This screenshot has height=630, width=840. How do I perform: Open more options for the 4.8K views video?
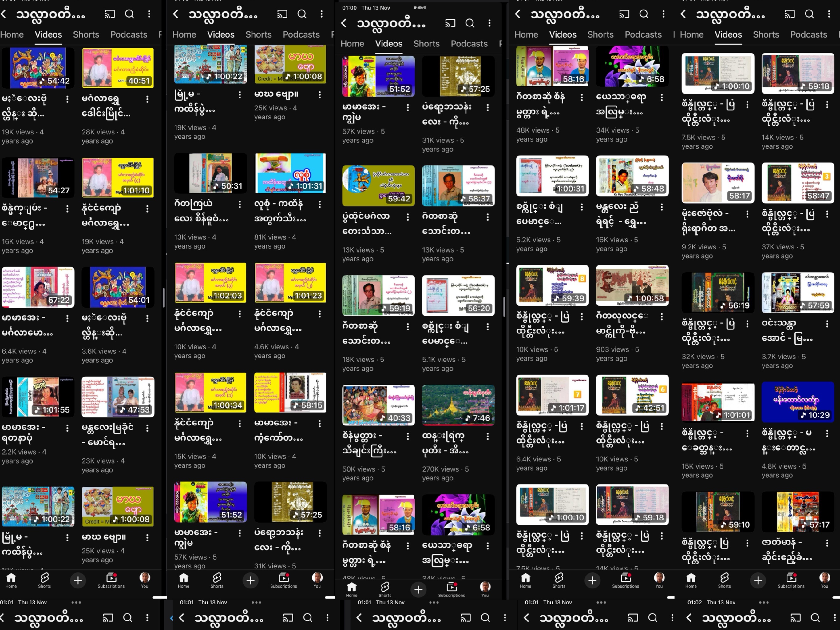tap(827, 433)
